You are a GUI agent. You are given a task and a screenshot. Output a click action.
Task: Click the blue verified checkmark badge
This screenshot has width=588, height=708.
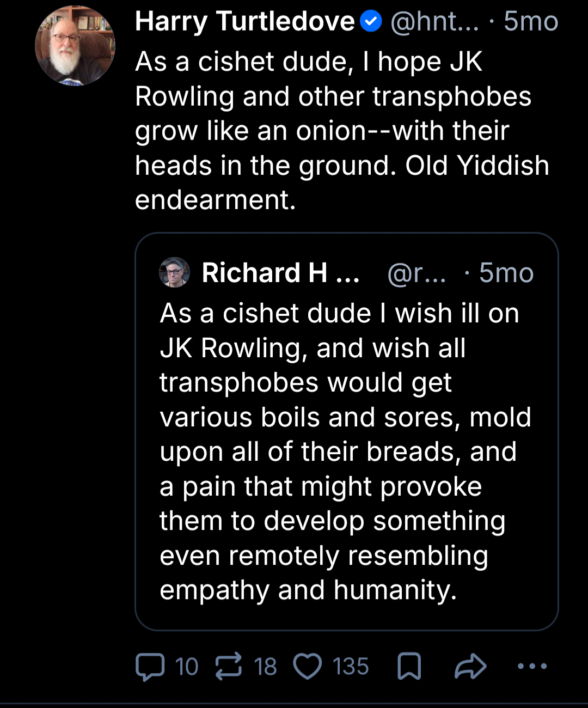click(371, 22)
